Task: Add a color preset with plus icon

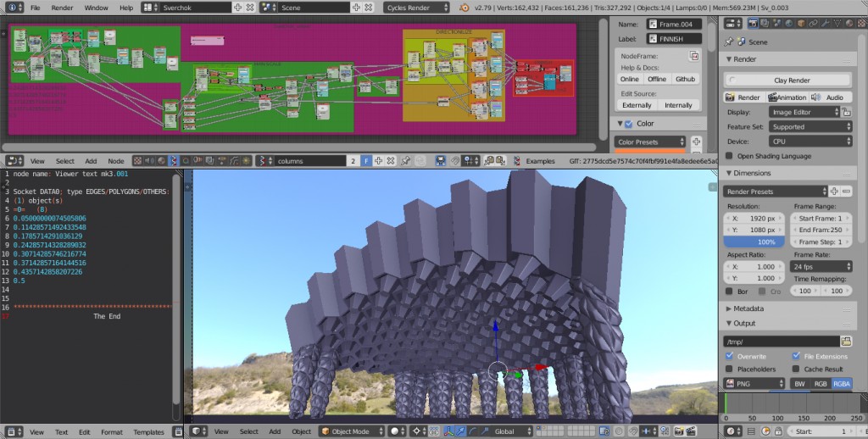Action: pos(696,142)
